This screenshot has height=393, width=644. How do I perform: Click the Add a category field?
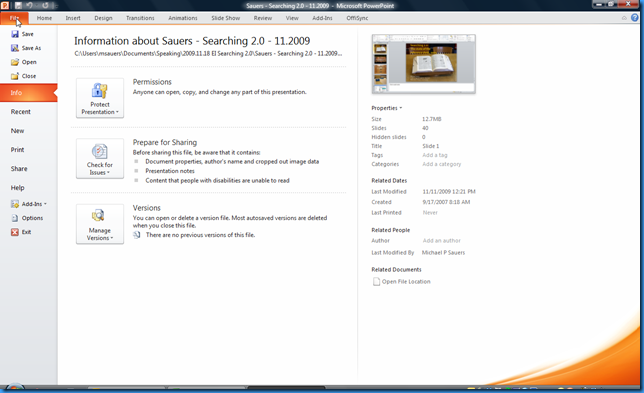point(442,164)
